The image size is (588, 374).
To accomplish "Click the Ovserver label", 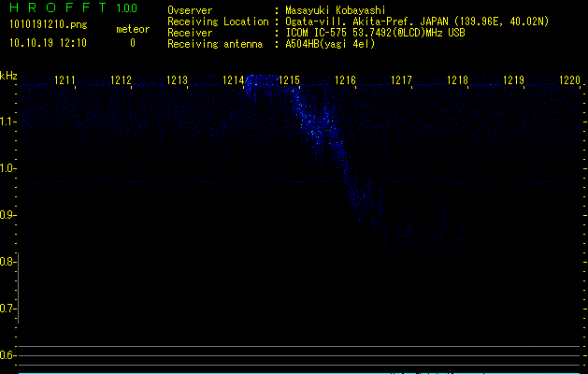I will (x=190, y=10).
